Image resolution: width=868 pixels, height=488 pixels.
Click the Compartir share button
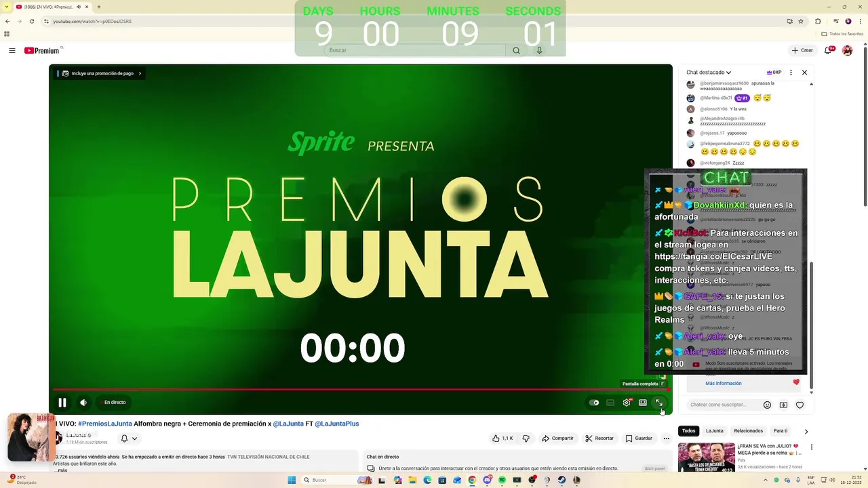(557, 439)
